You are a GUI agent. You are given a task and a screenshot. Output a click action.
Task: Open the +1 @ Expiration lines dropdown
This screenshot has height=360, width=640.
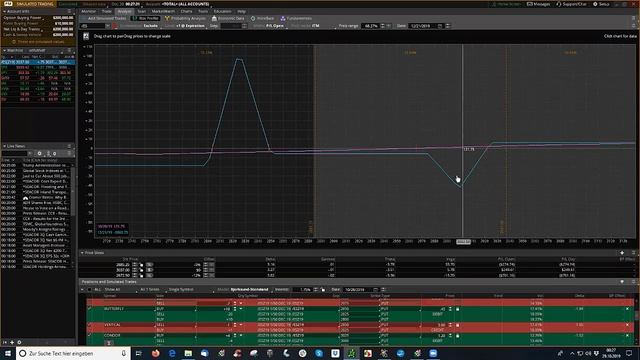click(x=190, y=26)
